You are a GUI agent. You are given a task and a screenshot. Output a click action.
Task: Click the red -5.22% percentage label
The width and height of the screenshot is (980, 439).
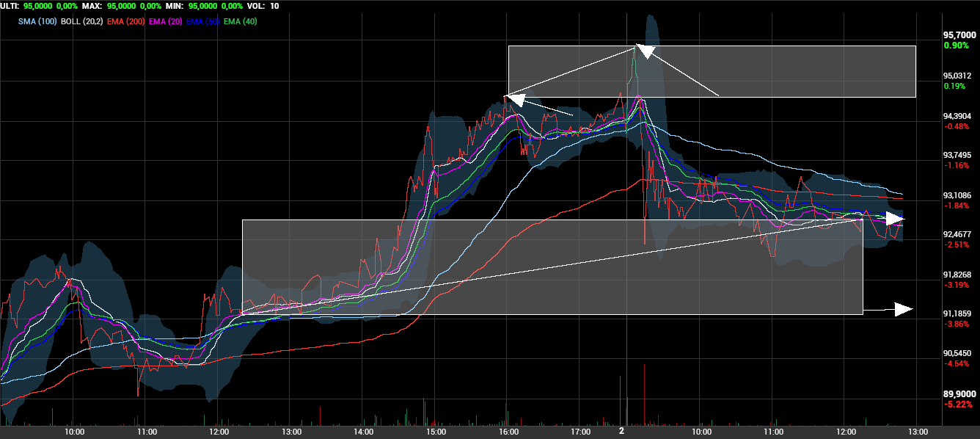957,404
